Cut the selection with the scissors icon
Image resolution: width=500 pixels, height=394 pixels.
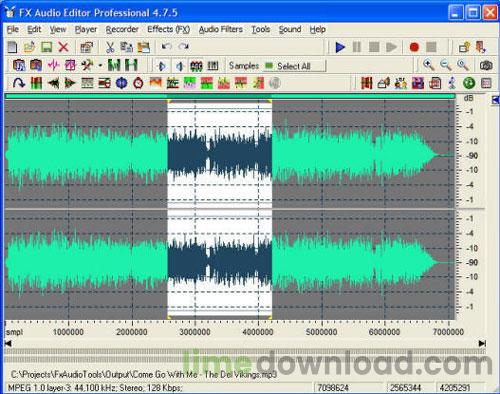110,47
